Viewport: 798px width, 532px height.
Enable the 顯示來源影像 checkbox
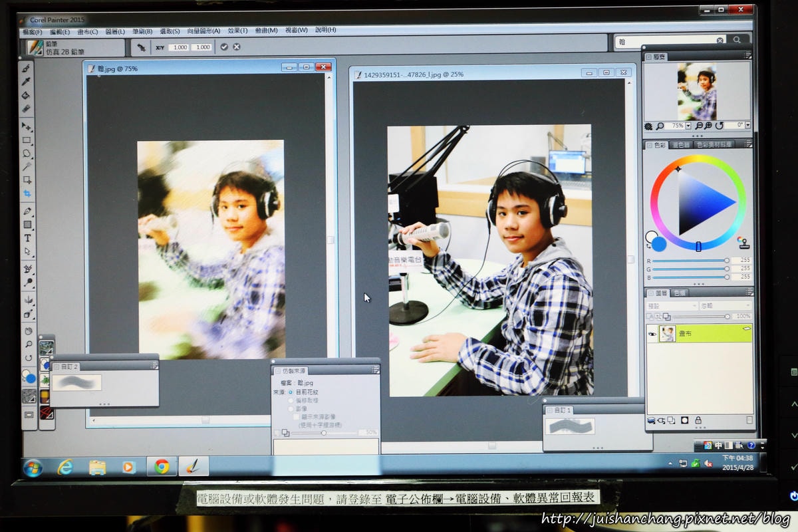[297, 417]
